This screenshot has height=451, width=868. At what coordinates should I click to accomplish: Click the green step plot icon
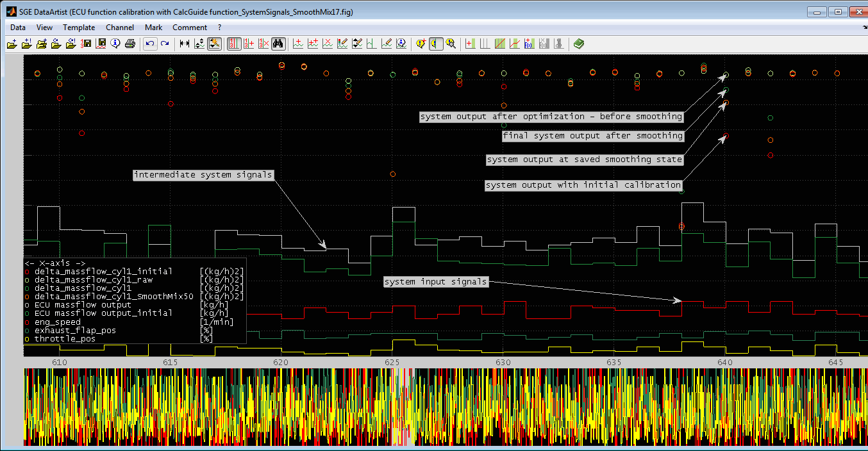(x=372, y=44)
